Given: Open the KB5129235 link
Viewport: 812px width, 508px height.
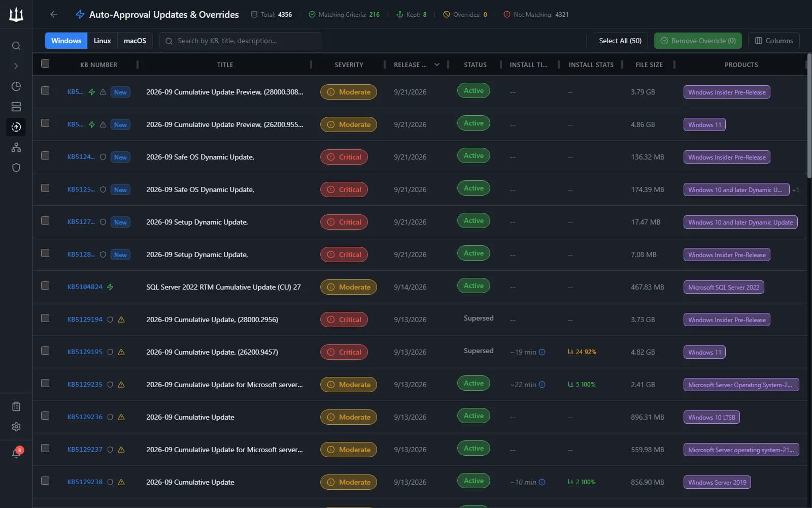Looking at the screenshot, I should pos(85,385).
